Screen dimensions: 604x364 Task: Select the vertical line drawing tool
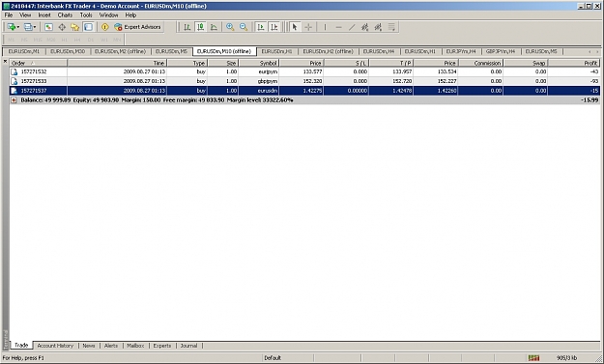click(325, 27)
